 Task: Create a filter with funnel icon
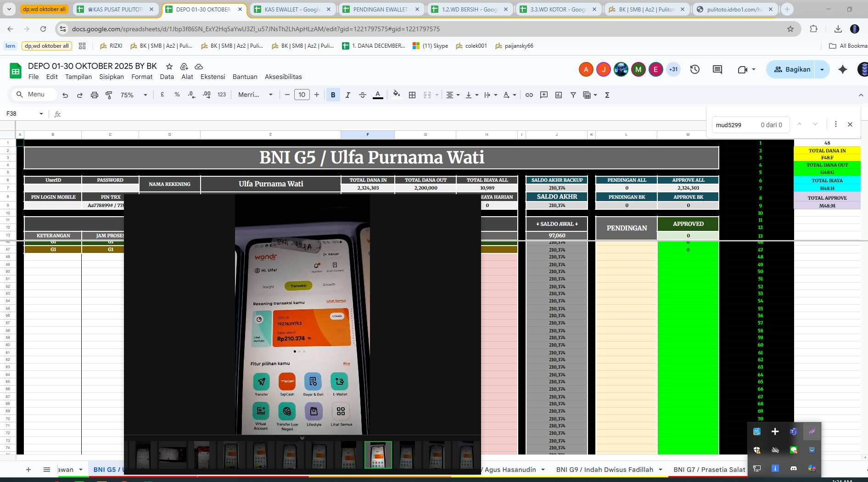tap(573, 95)
